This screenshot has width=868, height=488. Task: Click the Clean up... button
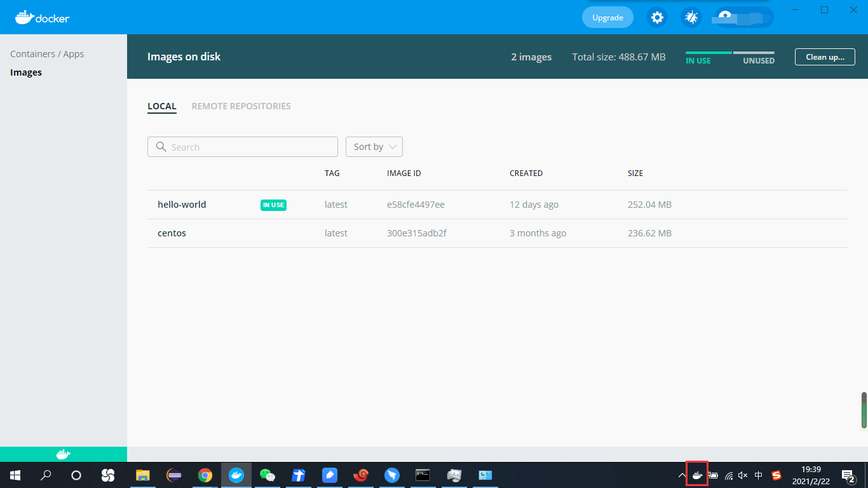[x=825, y=57]
